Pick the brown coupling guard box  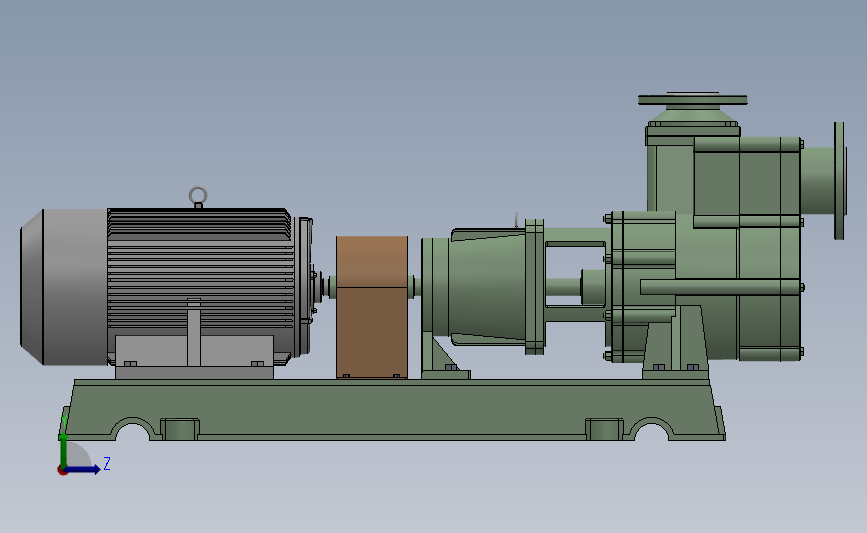tap(372, 307)
